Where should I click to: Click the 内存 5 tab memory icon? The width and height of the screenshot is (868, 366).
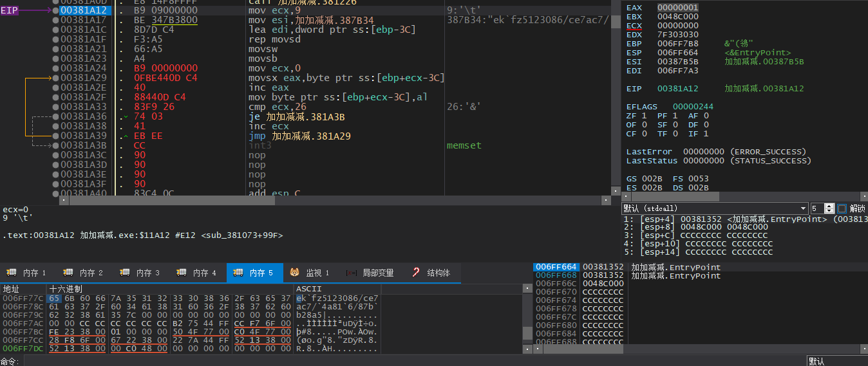coord(238,273)
